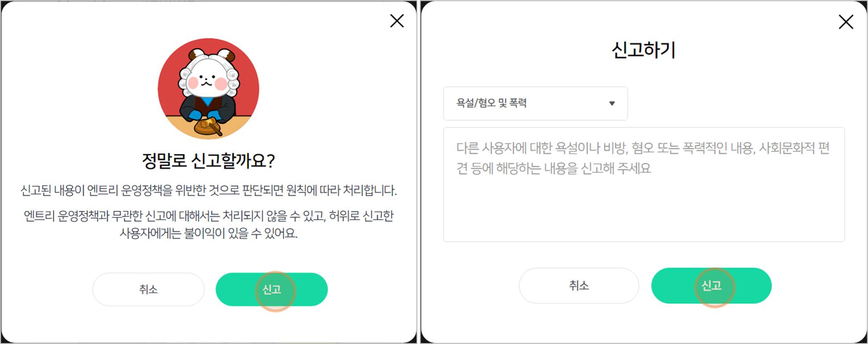The height and width of the screenshot is (344, 868).
Task: Close the 신고하기 report form dialog
Action: (x=846, y=22)
